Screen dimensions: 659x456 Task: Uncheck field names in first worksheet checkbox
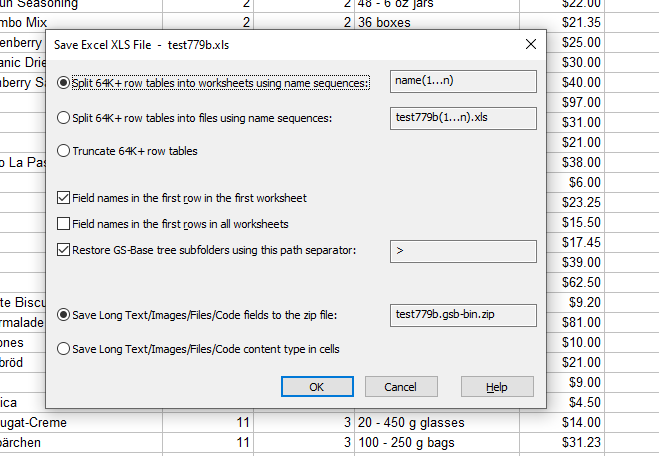tap(65, 198)
